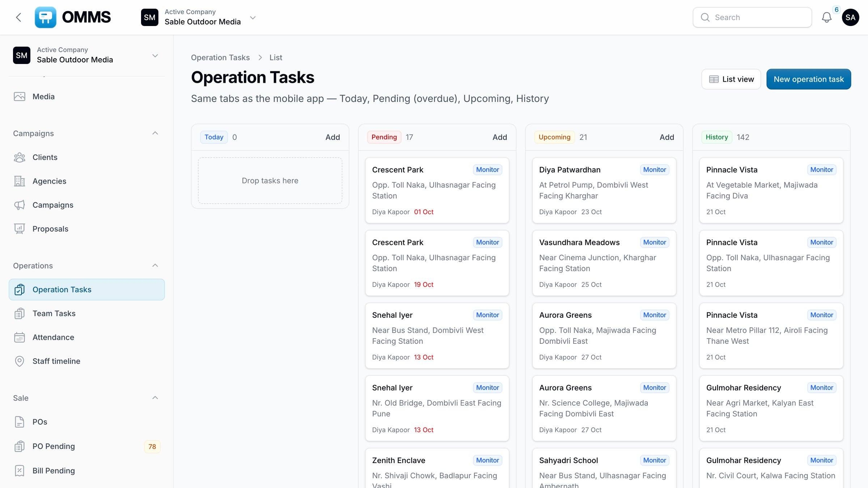Click the Clients people icon

pos(20,157)
